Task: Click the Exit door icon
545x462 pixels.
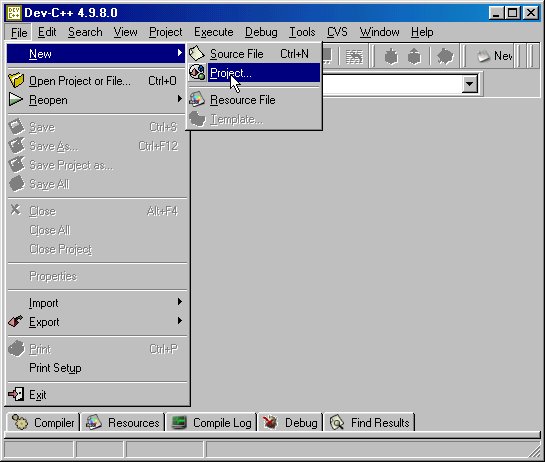Action: click(16, 394)
